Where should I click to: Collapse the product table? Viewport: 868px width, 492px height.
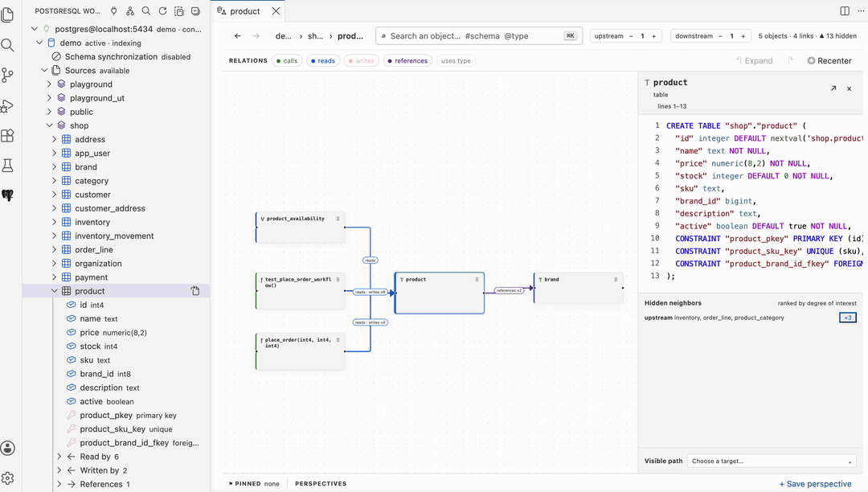[55, 291]
